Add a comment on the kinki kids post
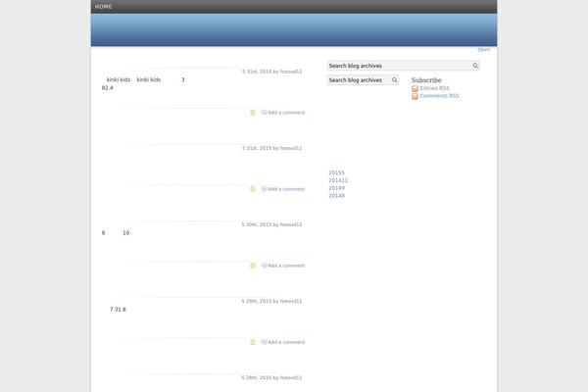The height and width of the screenshot is (392, 588). pos(286,113)
